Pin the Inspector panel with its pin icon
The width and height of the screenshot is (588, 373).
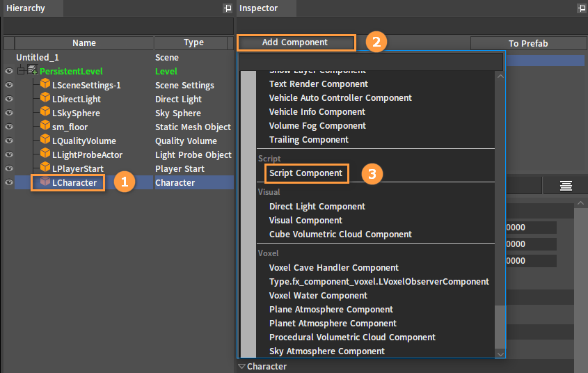pos(581,8)
